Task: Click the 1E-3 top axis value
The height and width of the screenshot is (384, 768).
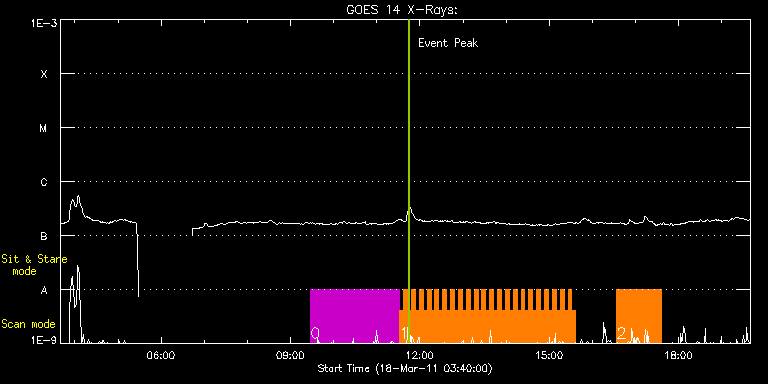Action: [44, 23]
